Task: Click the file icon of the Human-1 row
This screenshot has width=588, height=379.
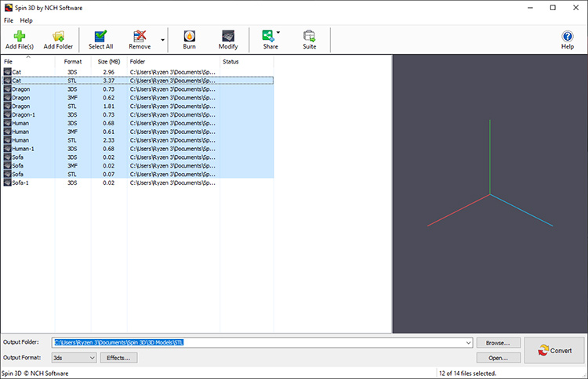Action: coord(8,148)
